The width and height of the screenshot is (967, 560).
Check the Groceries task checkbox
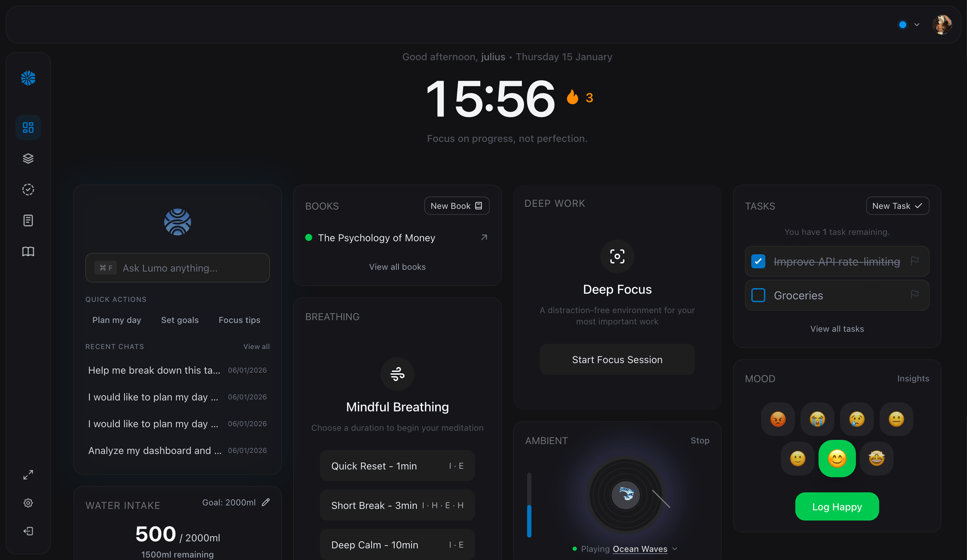pos(758,295)
